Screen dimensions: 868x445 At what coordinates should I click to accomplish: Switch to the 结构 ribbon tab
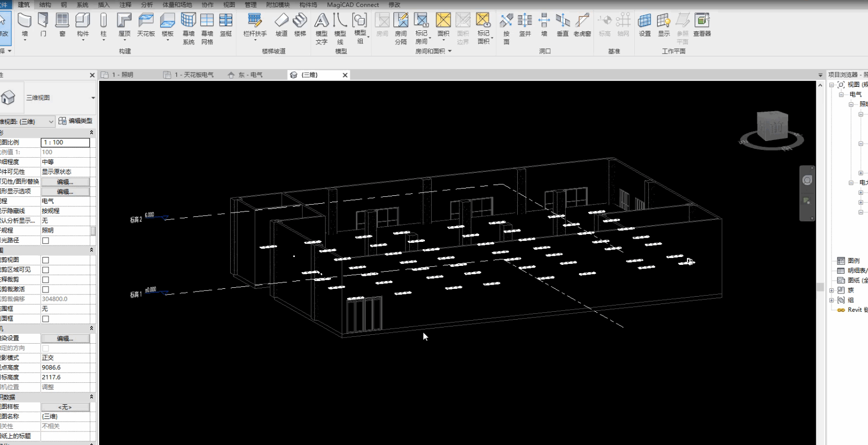click(45, 5)
